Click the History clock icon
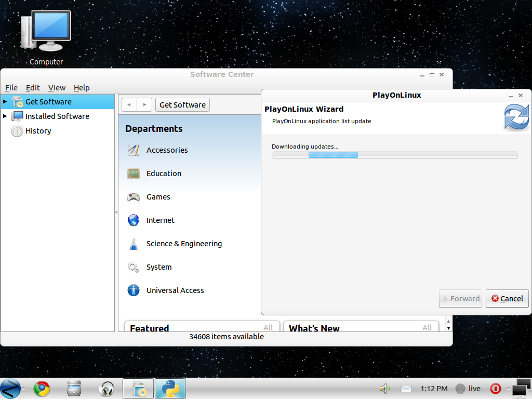The width and height of the screenshot is (532, 399). coord(17,131)
